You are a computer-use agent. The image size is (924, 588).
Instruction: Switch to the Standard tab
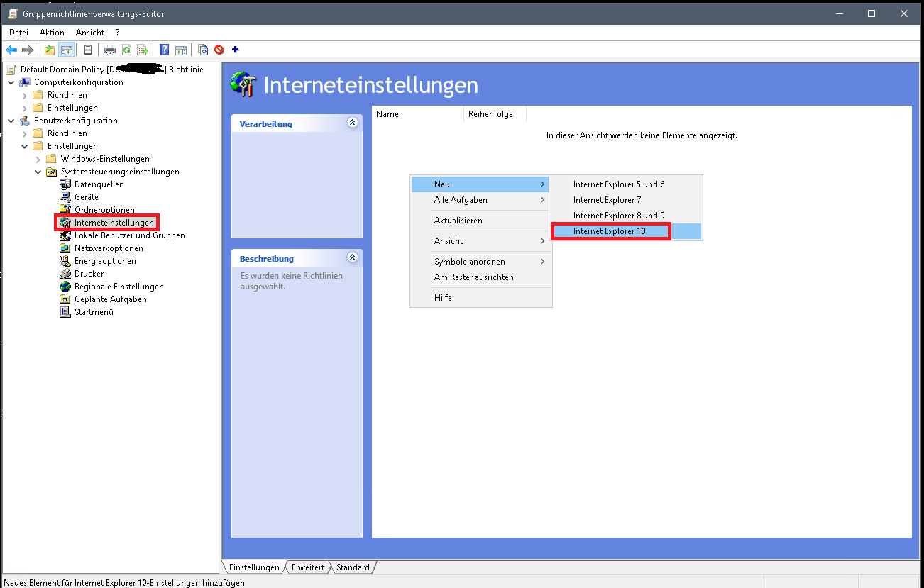click(x=353, y=567)
